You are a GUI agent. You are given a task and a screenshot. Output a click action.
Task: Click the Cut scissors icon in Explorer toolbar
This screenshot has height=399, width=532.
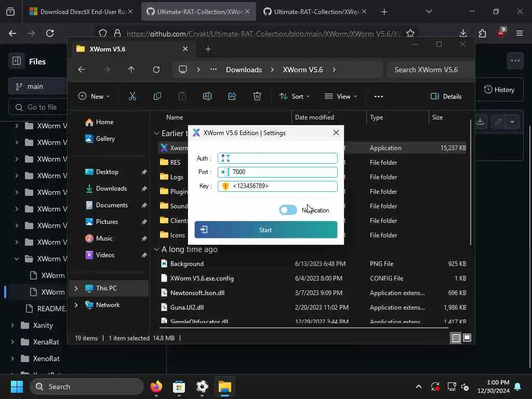(x=132, y=96)
